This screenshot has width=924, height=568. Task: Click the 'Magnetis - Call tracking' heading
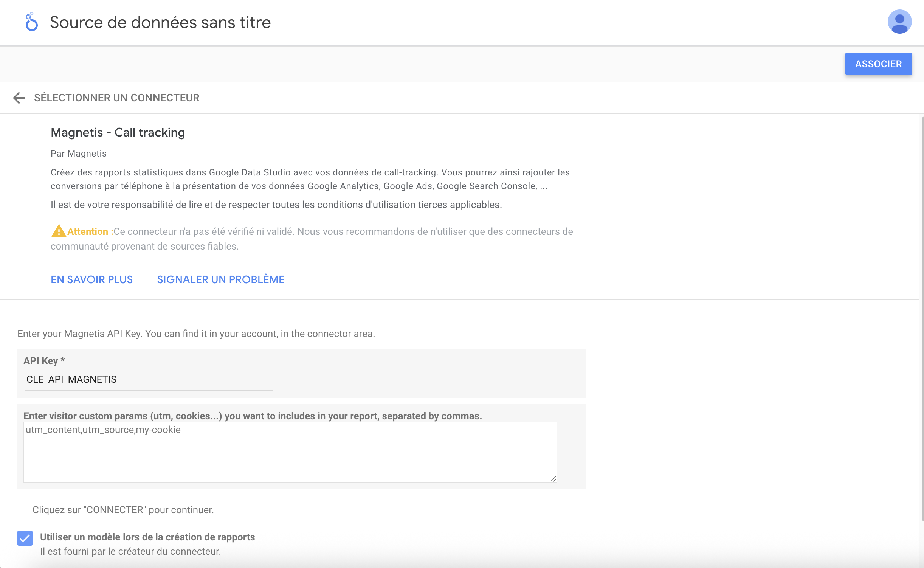click(x=118, y=132)
